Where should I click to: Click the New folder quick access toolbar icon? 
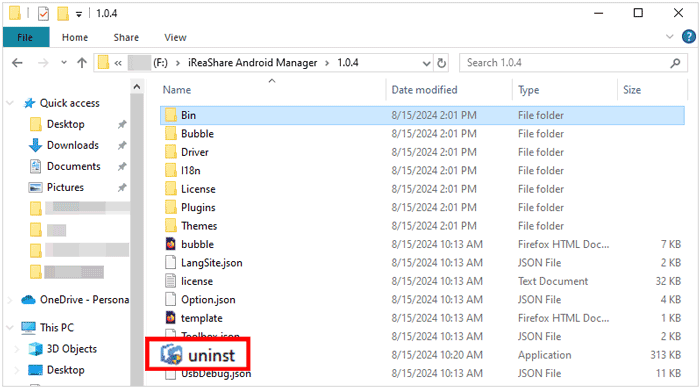[x=62, y=14]
